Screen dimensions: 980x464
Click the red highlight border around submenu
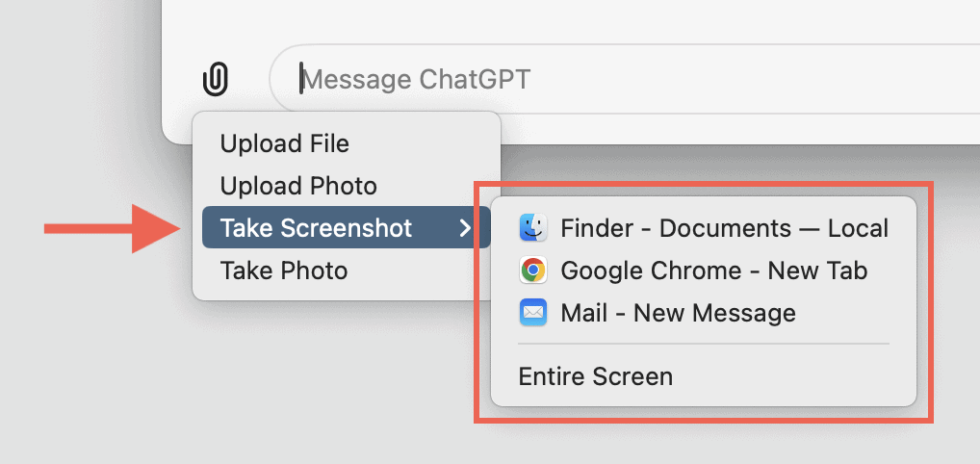coord(932,298)
